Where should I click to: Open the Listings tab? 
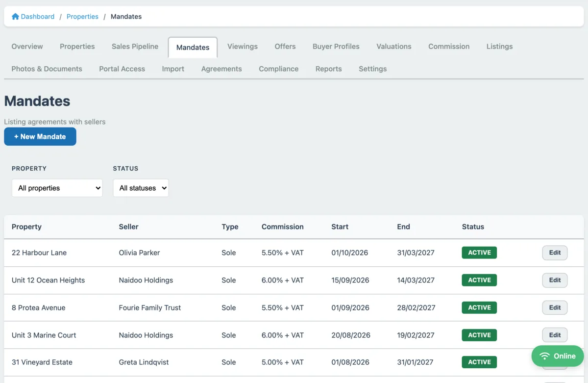click(499, 47)
